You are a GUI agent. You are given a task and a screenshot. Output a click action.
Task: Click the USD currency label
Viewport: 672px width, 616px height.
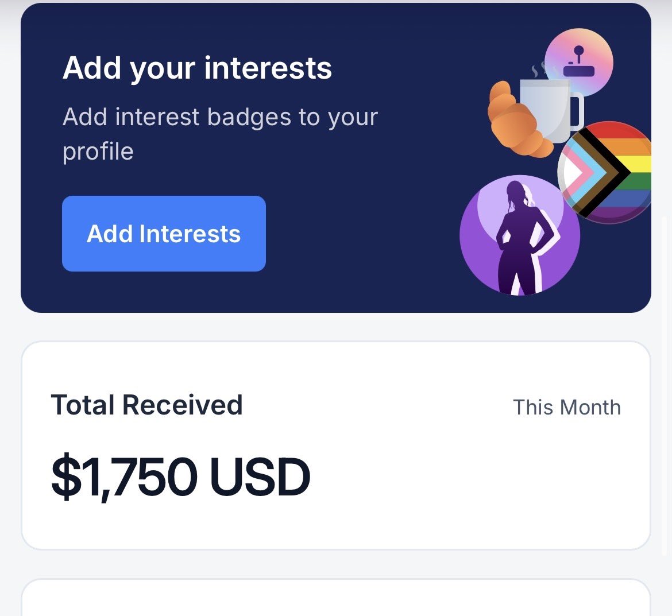pyautogui.click(x=260, y=476)
